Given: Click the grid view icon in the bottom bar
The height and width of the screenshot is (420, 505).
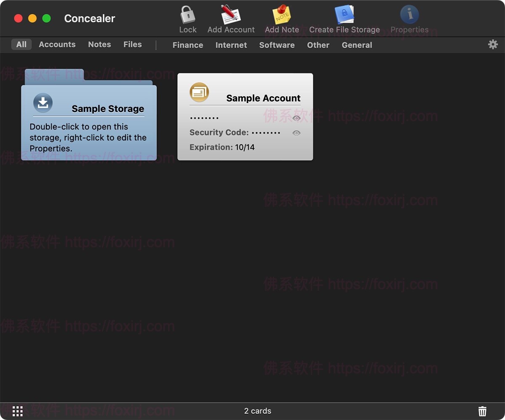Looking at the screenshot, I should tap(17, 411).
